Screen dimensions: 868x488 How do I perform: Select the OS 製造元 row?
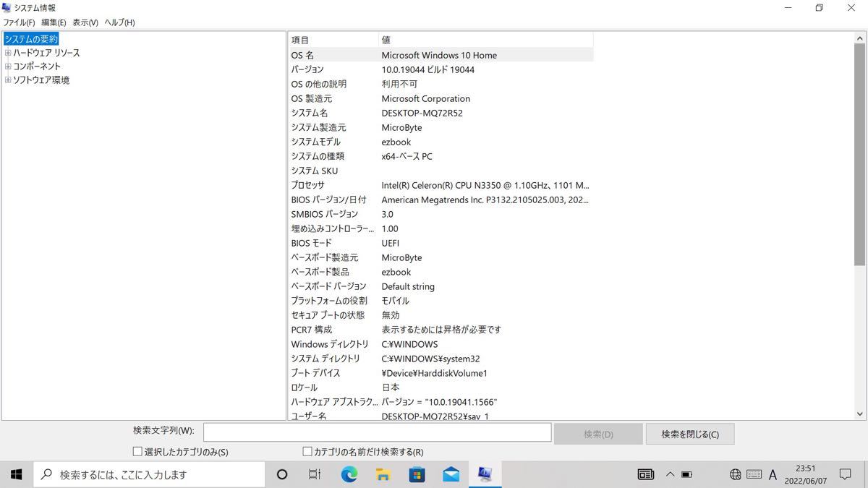pos(441,98)
